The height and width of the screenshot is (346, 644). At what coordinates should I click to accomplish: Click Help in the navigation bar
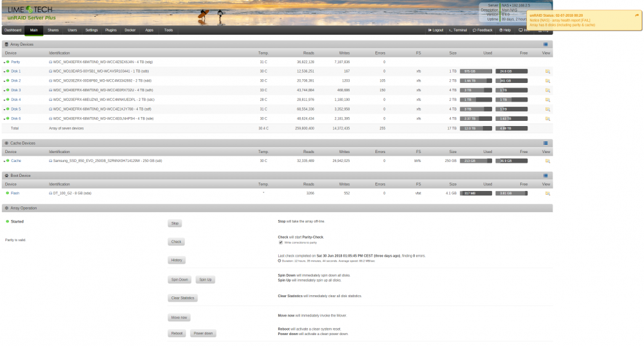coord(505,30)
